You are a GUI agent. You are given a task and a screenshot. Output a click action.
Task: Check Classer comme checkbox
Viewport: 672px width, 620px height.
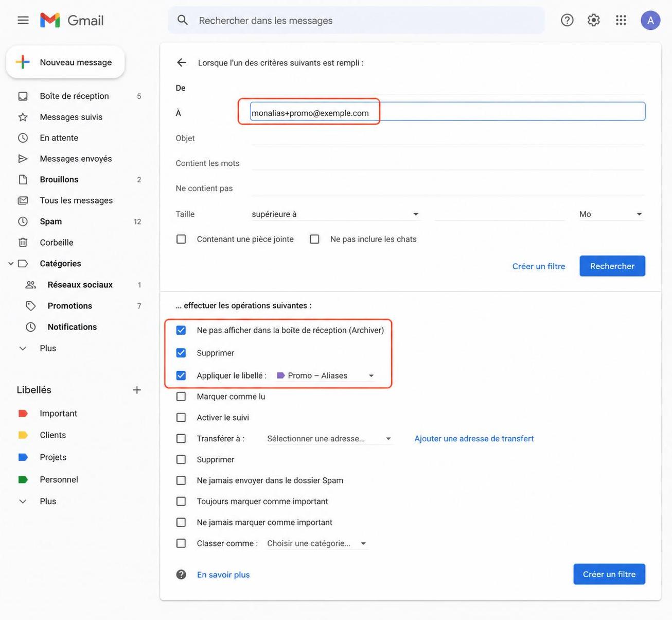click(181, 543)
